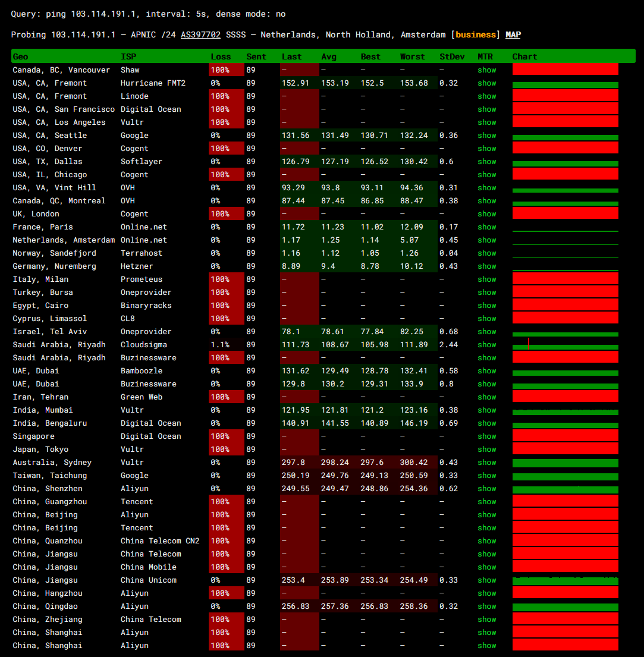Screen dimensions: 644x657
Task: Show MTR for Qingdao Aliyun row
Action: (486, 606)
